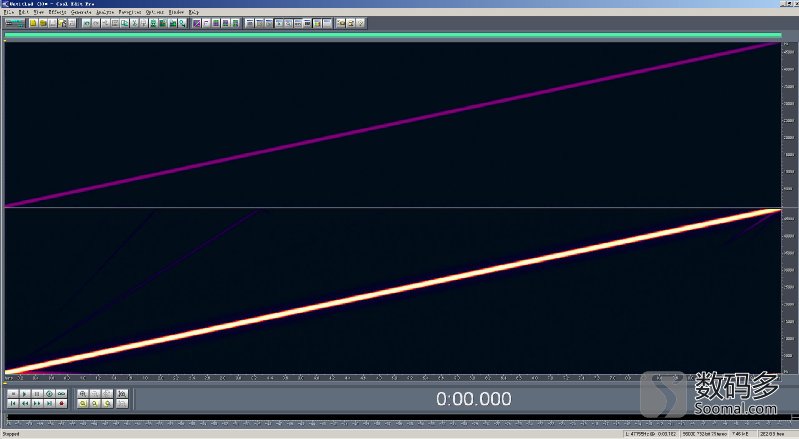Viewport: 799px width, 439px height.
Task: Open the Options menu
Action: (x=155, y=12)
